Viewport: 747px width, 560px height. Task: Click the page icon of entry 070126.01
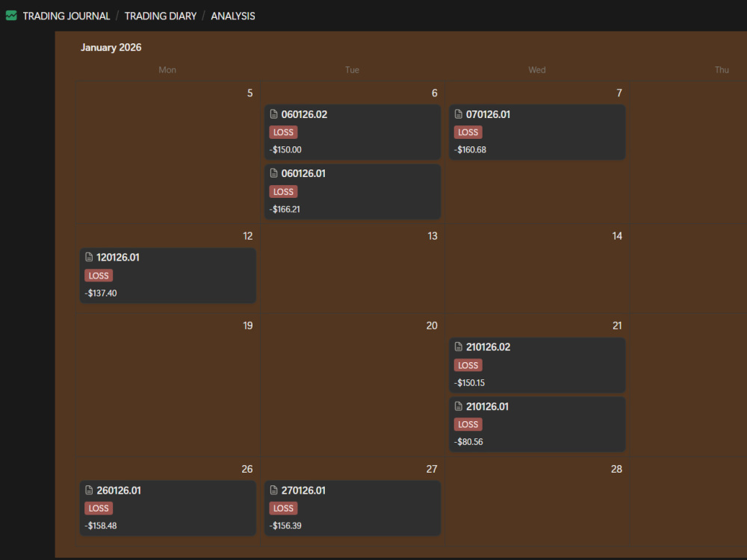[x=459, y=114]
